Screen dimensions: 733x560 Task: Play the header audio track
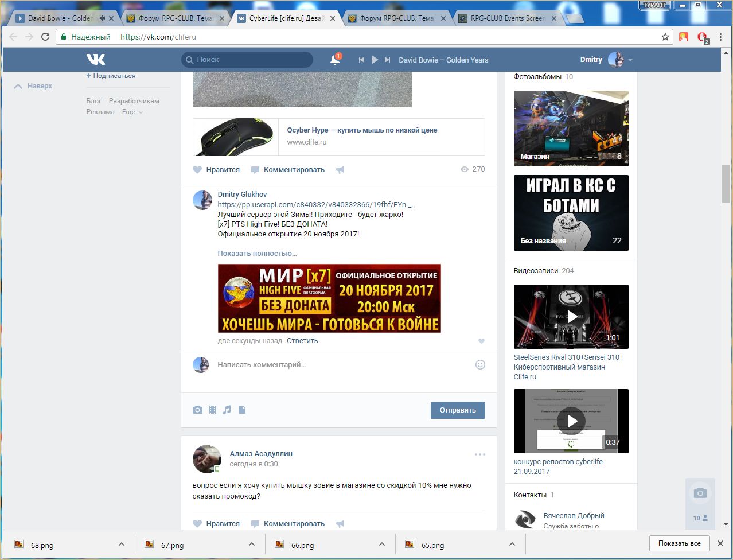[x=375, y=60]
